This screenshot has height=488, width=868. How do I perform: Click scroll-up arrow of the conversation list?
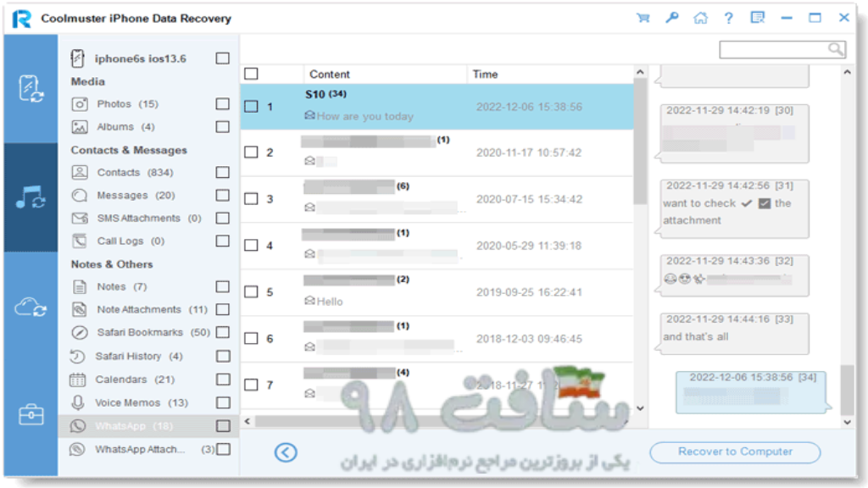pyautogui.click(x=640, y=72)
